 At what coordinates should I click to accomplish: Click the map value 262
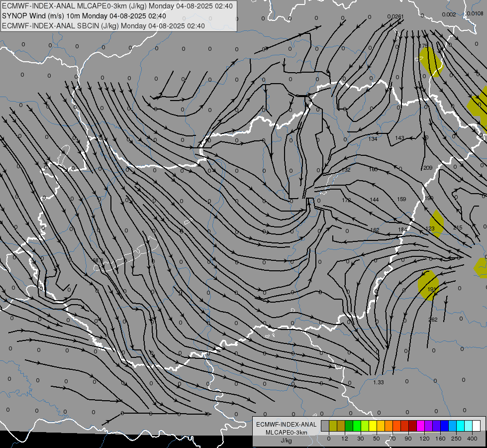click(x=433, y=320)
